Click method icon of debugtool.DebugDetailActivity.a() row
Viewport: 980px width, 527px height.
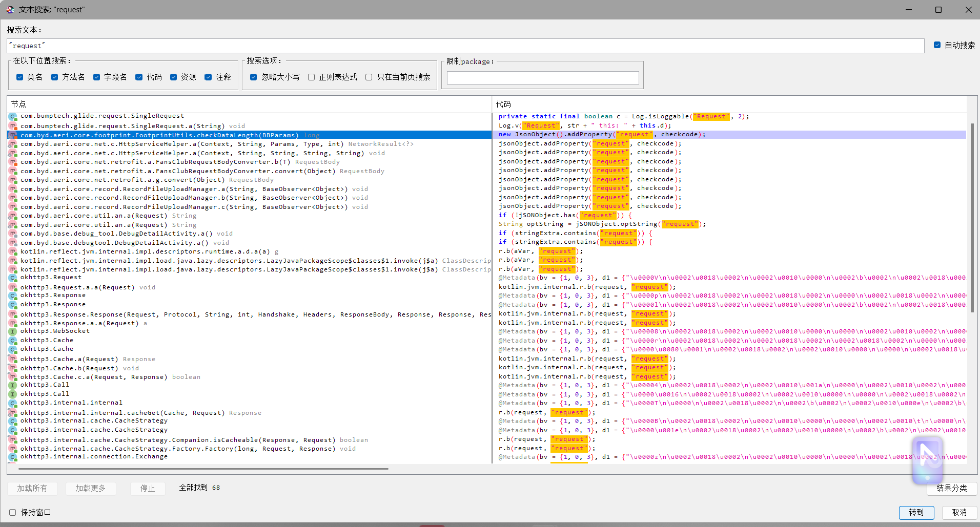(13, 243)
